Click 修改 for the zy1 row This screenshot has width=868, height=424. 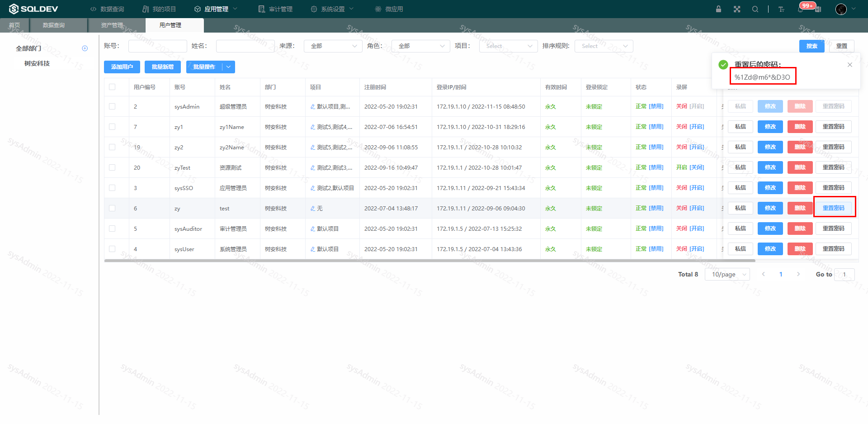[x=770, y=127]
